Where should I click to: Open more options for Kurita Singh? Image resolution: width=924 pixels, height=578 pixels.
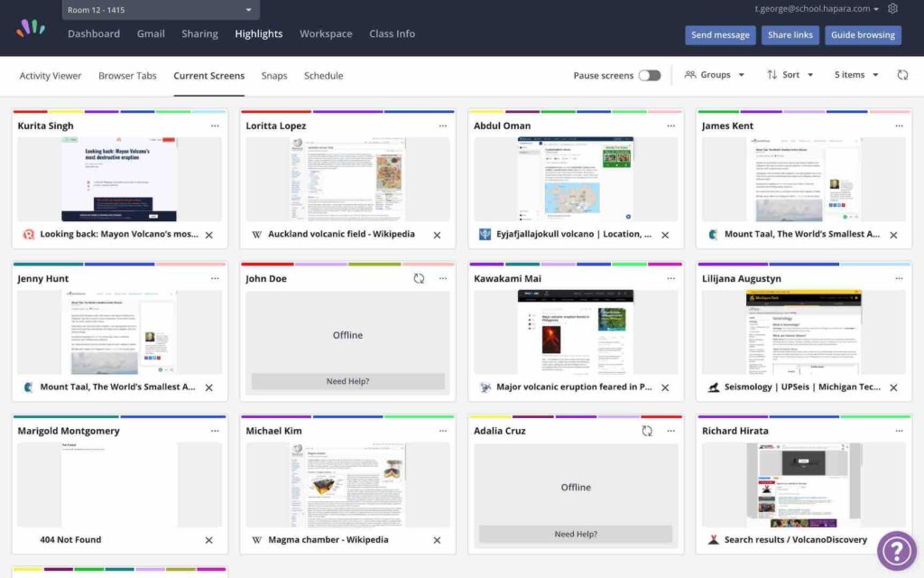pos(215,126)
